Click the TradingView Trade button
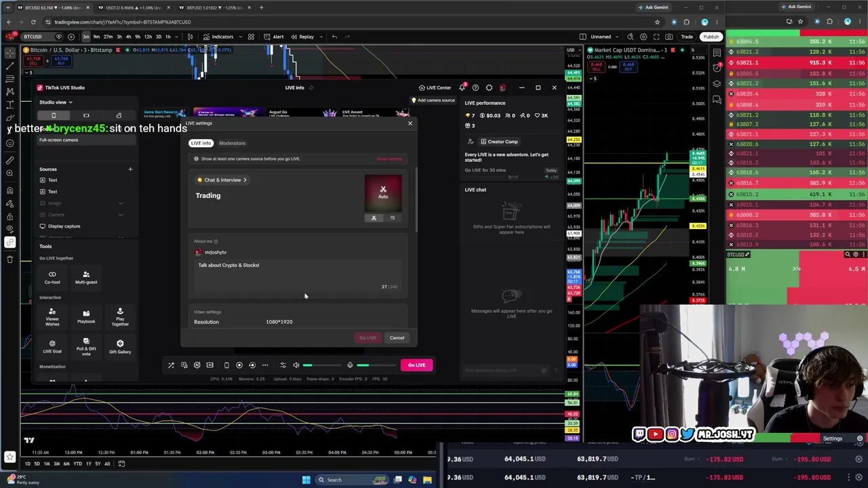 click(687, 37)
